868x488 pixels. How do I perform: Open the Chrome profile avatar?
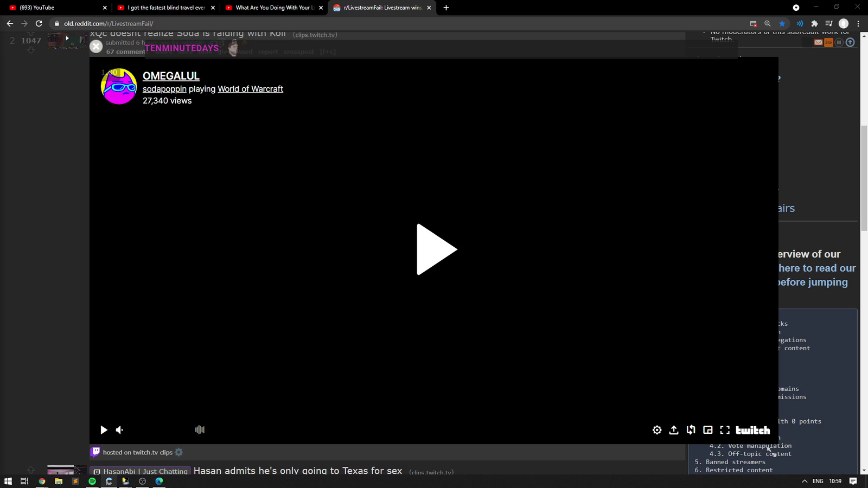(844, 23)
